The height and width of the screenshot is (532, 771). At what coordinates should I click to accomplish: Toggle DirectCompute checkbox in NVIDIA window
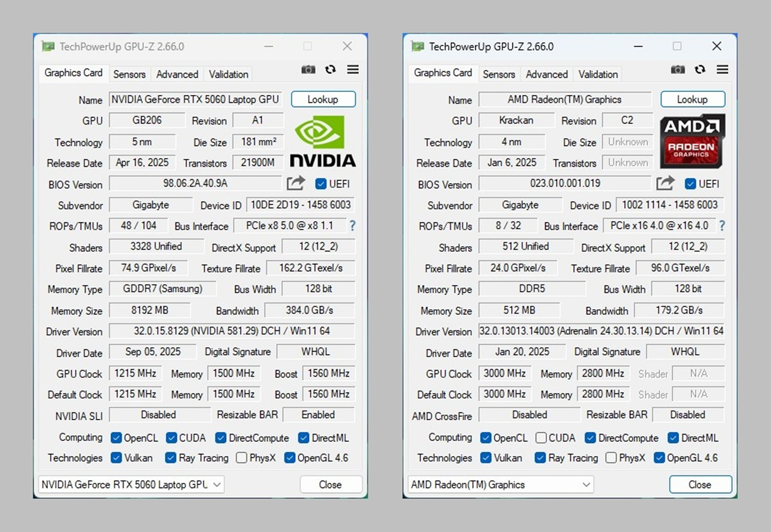click(221, 438)
